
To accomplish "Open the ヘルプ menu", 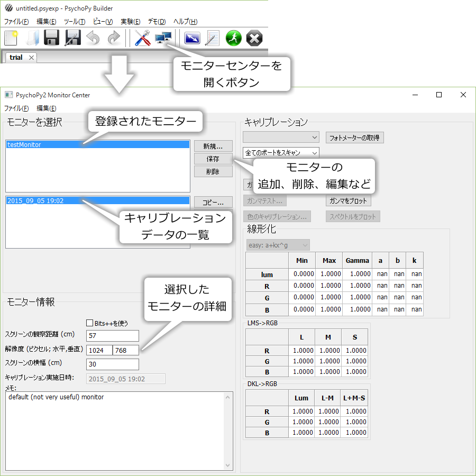I will [185, 22].
